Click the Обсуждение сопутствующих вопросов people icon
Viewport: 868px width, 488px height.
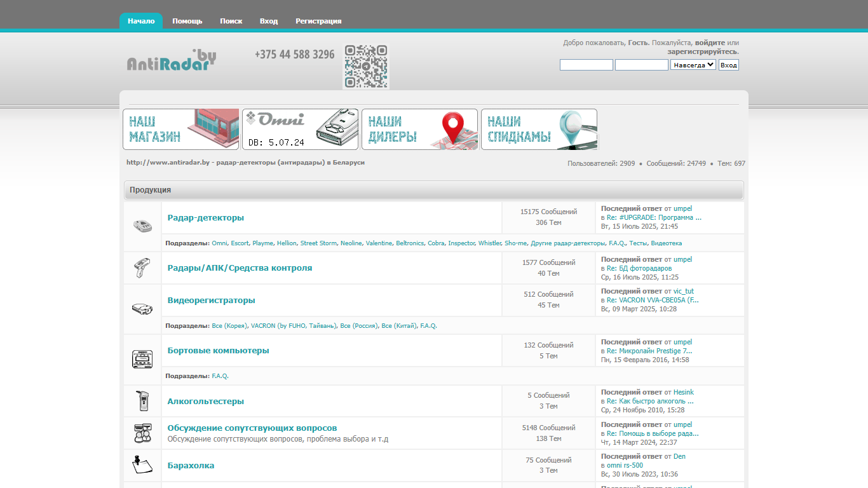[142, 433]
